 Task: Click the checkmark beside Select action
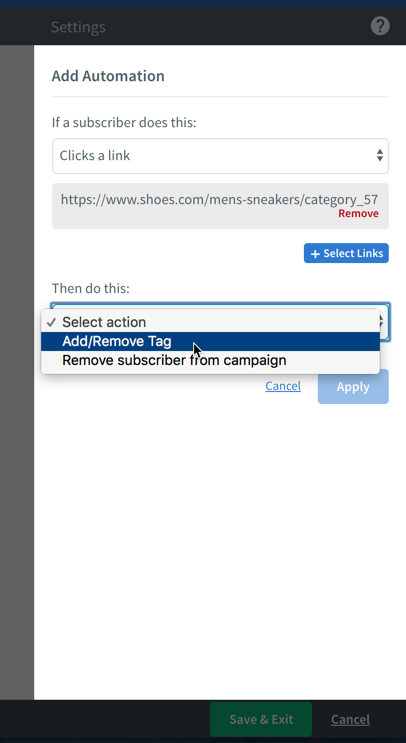[51, 323]
